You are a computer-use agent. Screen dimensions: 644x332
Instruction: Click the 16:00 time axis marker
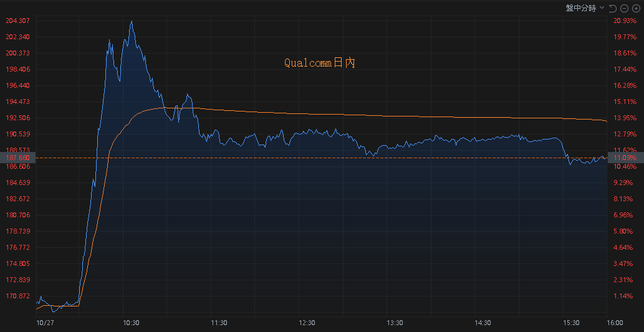615,323
